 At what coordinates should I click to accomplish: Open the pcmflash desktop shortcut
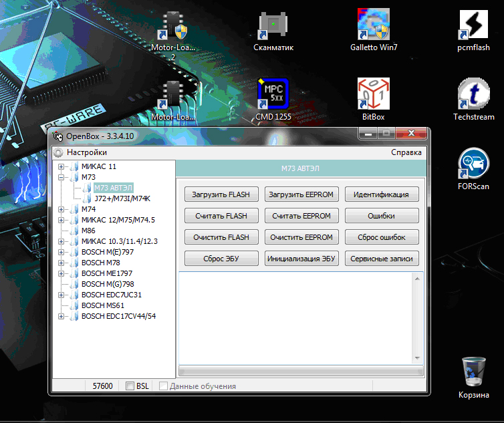click(x=475, y=27)
